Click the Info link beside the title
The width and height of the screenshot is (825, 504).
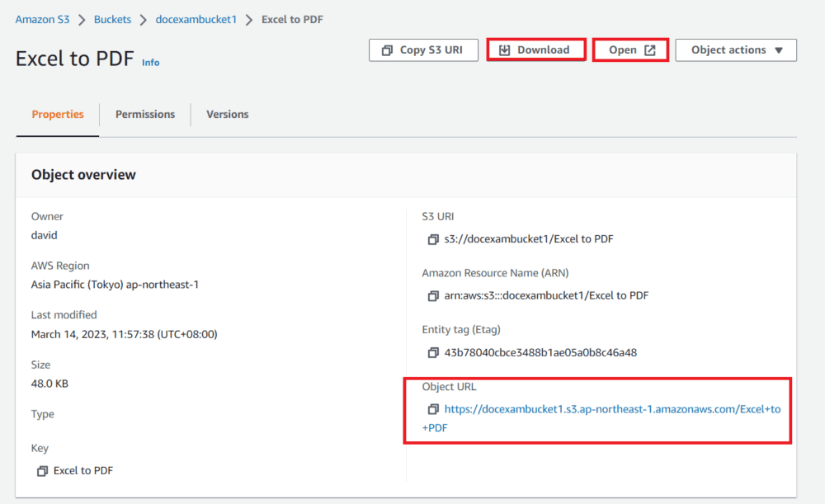(x=151, y=63)
